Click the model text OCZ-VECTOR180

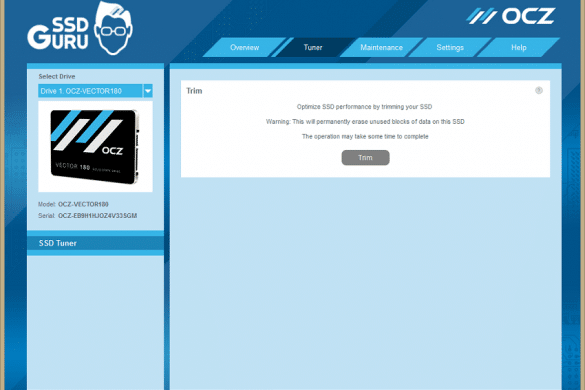click(83, 204)
